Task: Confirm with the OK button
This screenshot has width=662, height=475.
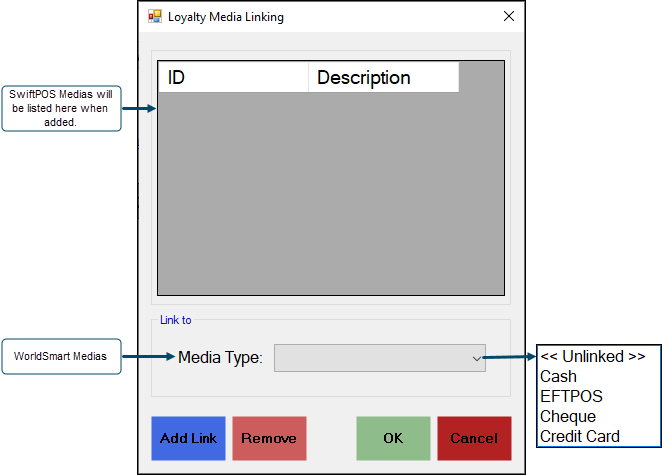Action: pos(393,438)
